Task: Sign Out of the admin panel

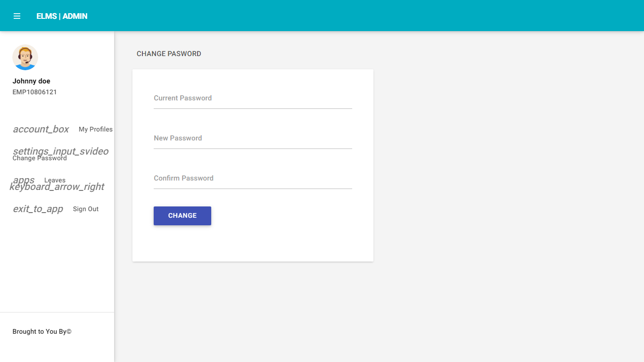Action: click(85, 209)
